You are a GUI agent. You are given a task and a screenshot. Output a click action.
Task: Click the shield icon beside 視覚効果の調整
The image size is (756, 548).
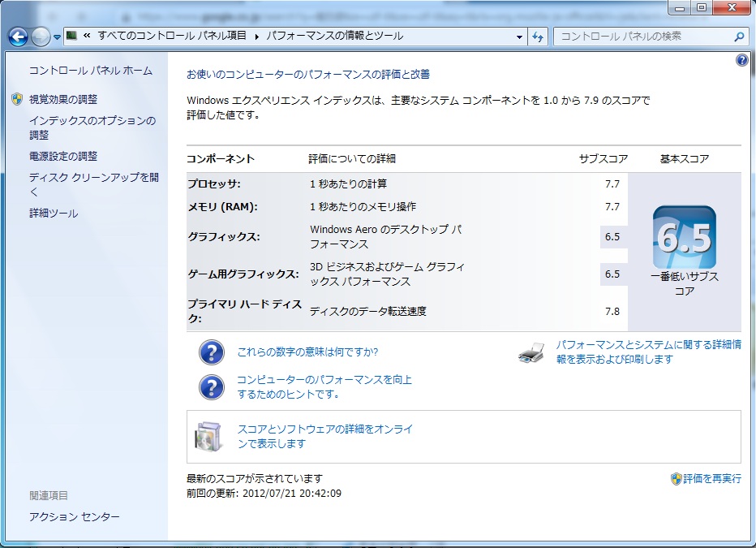pos(17,99)
